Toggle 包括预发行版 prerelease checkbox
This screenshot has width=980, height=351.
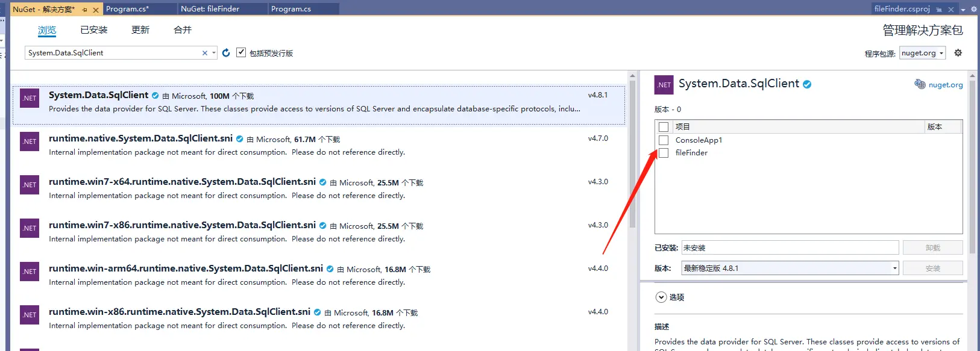click(x=241, y=52)
